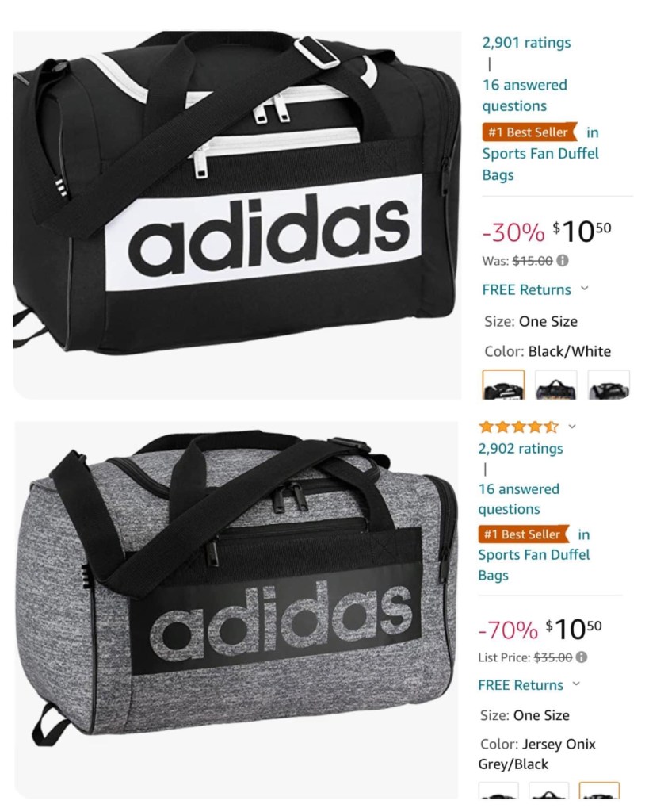Click the info icon beside $35.00 list price
The width and height of the screenshot is (649, 812).
pyautogui.click(x=582, y=657)
